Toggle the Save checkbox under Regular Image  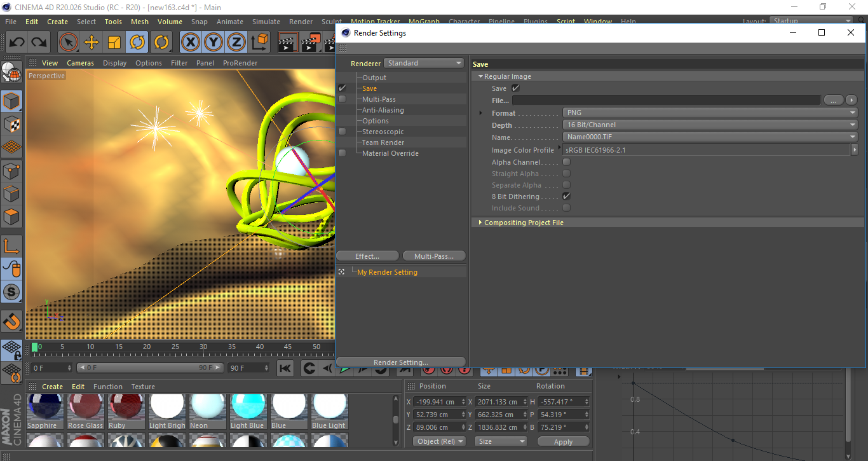(x=515, y=88)
